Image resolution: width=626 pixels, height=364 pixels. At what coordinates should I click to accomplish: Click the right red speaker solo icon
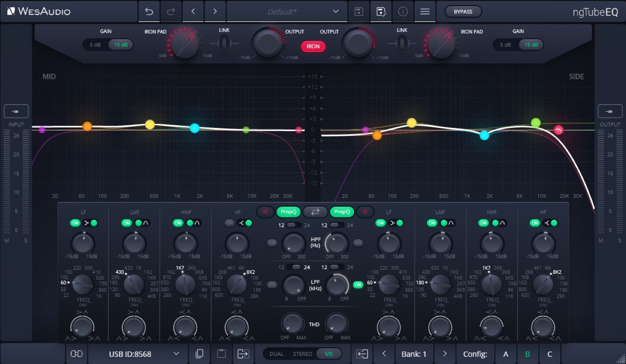tap(365, 212)
